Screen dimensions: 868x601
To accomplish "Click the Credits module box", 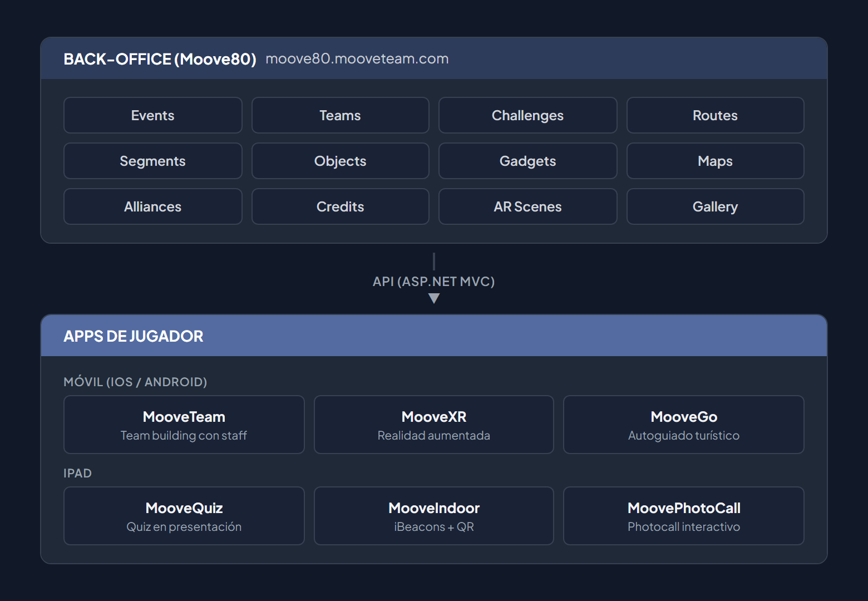I will pos(340,206).
